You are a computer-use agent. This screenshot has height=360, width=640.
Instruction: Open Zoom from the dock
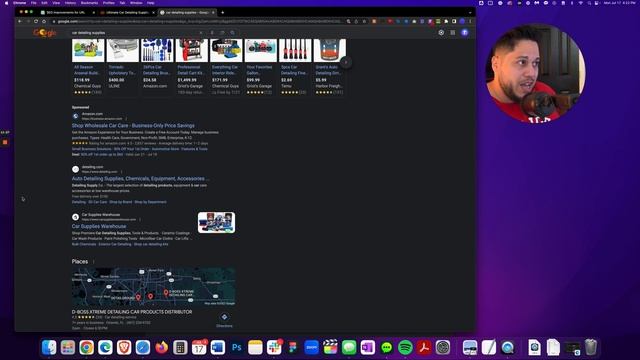coord(311,347)
